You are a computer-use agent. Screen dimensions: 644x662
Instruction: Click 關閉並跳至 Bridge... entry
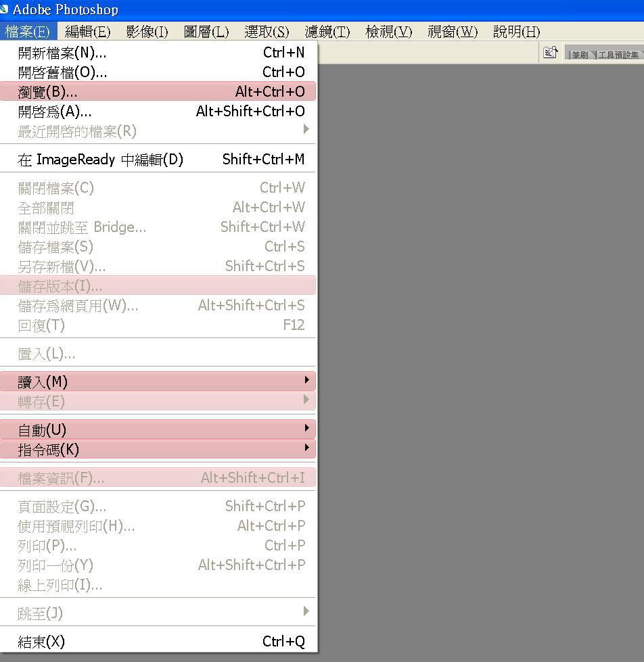pyautogui.click(x=158, y=227)
